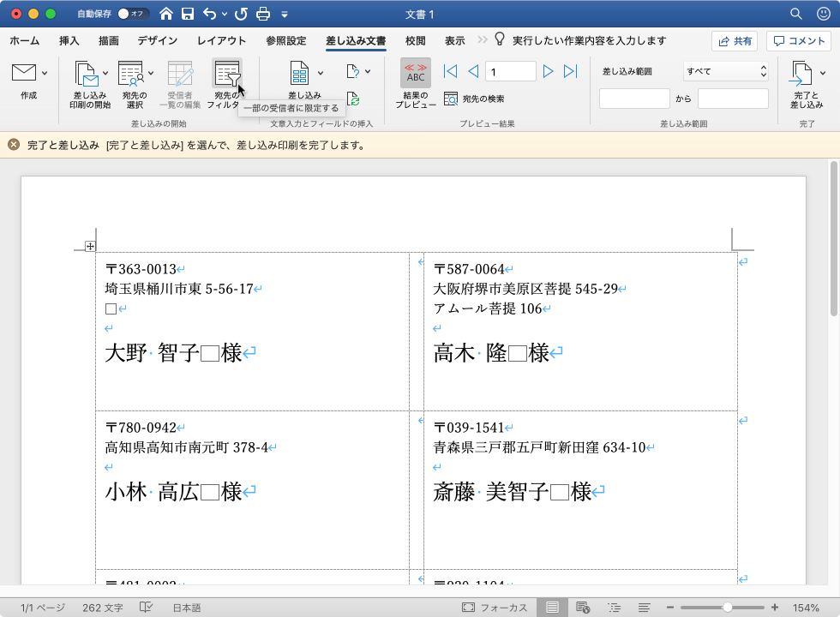Image resolution: width=840 pixels, height=617 pixels.
Task: Switch to 描画 tab
Action: click(x=109, y=41)
